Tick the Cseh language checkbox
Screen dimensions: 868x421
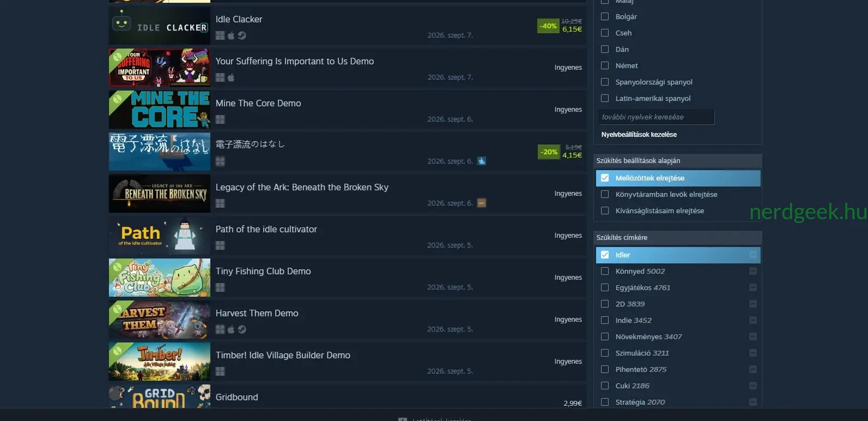click(x=605, y=33)
